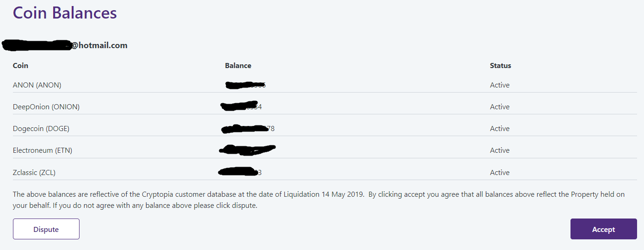This screenshot has width=644, height=250.
Task: Click the Zclassic (ZCL) coin name
Action: point(34,173)
